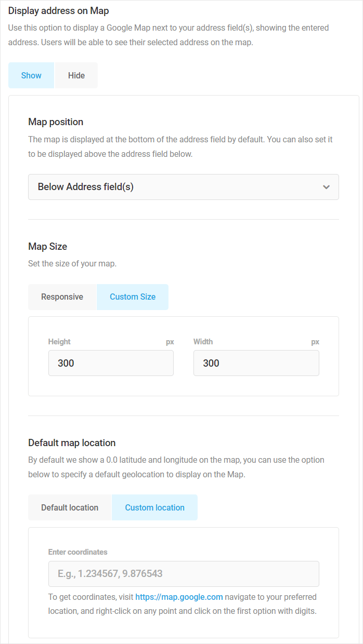The image size is (363, 644).
Task: Keep Custom Size selected for Map Size
Action: point(132,297)
